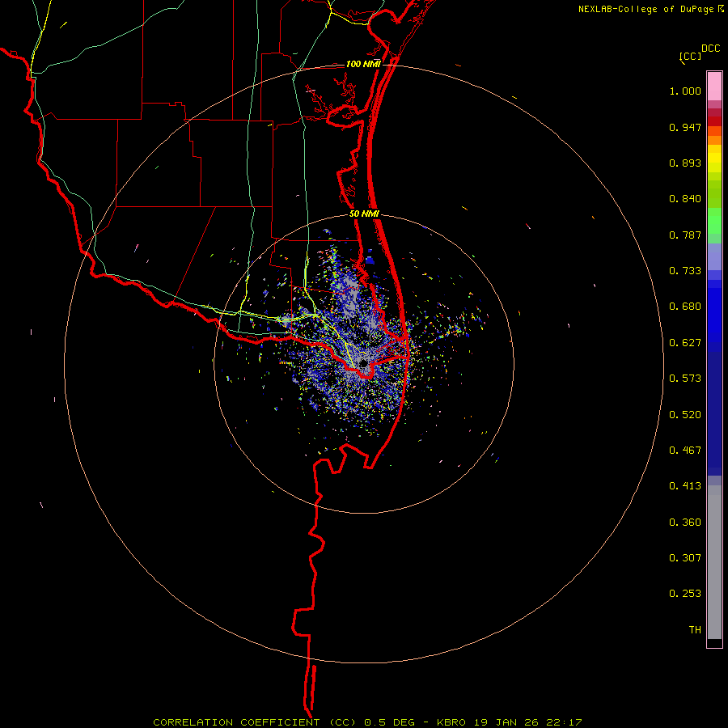This screenshot has height=728, width=728.
Task: Click the 50 NMI range ring label
Action: 364,214
